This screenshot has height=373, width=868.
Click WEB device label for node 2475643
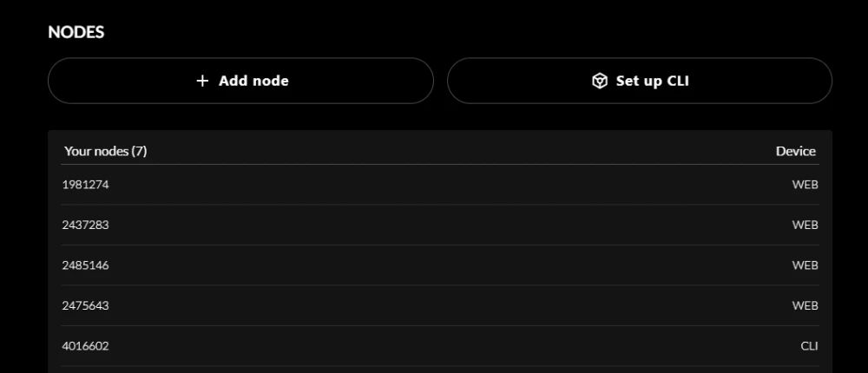pyautogui.click(x=805, y=305)
